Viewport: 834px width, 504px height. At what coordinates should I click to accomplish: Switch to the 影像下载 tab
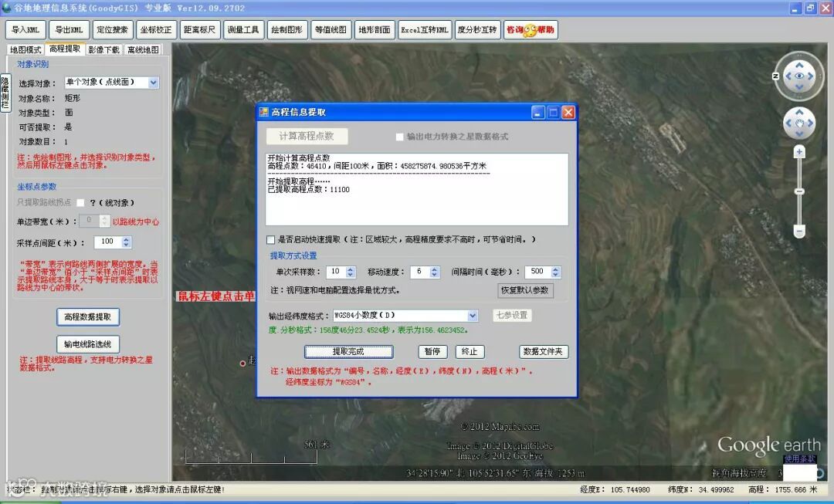tap(104, 49)
